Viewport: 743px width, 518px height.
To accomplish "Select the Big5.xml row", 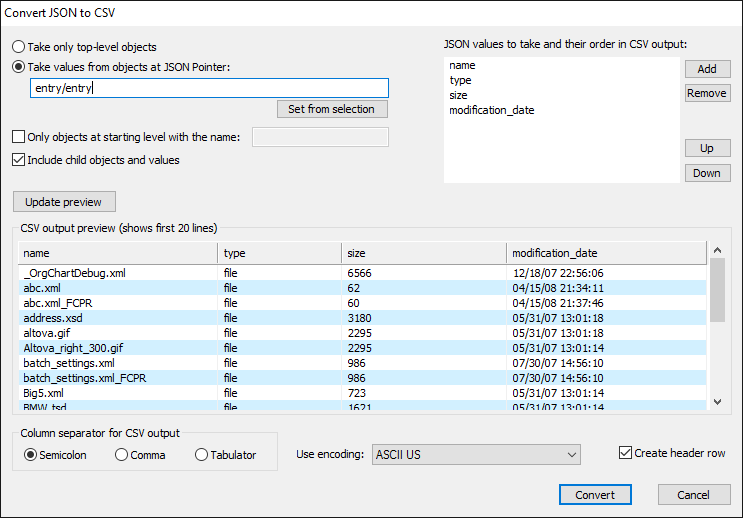I will 362,393.
